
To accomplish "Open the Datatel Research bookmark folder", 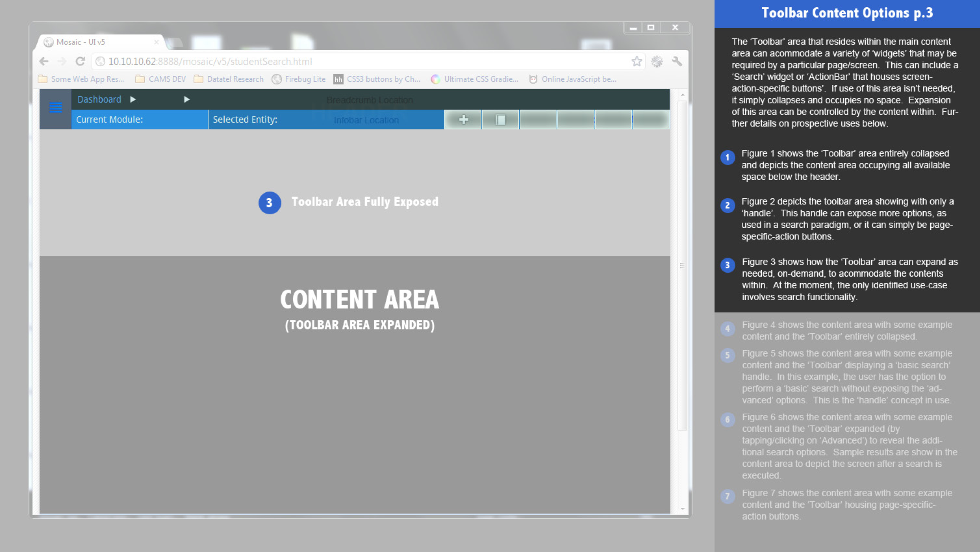I will 229,79.
